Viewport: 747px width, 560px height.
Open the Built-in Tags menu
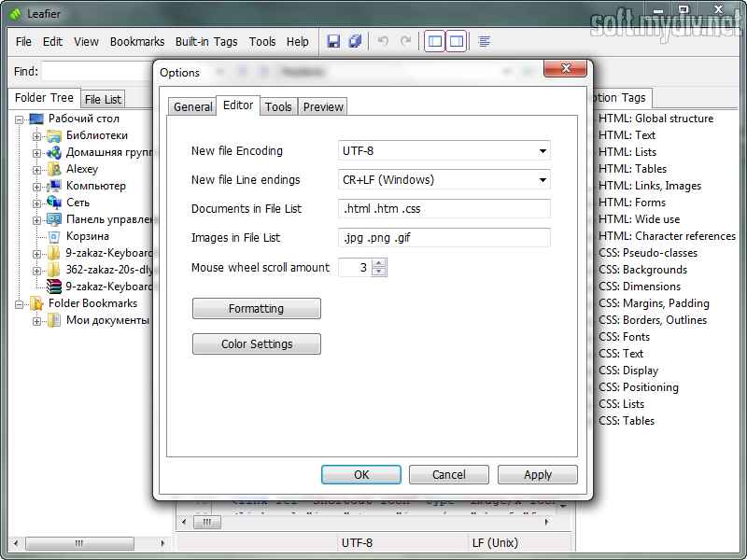[206, 41]
